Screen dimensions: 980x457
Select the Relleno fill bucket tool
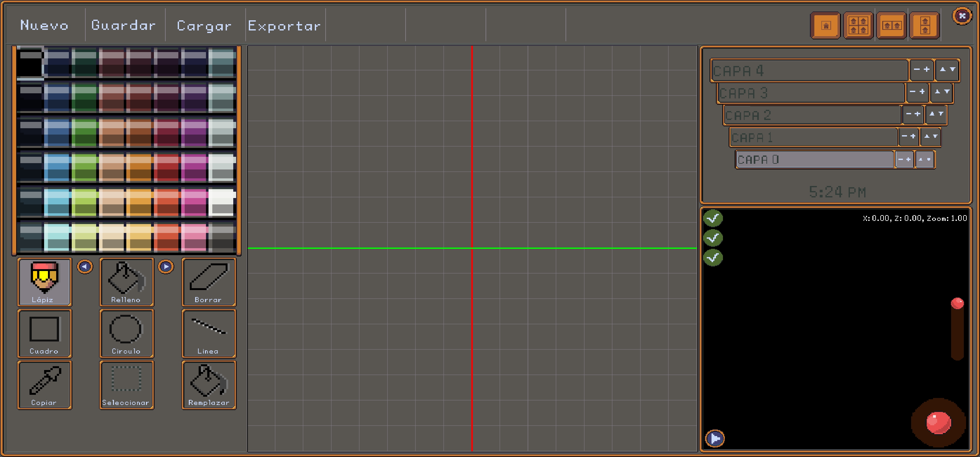(126, 281)
